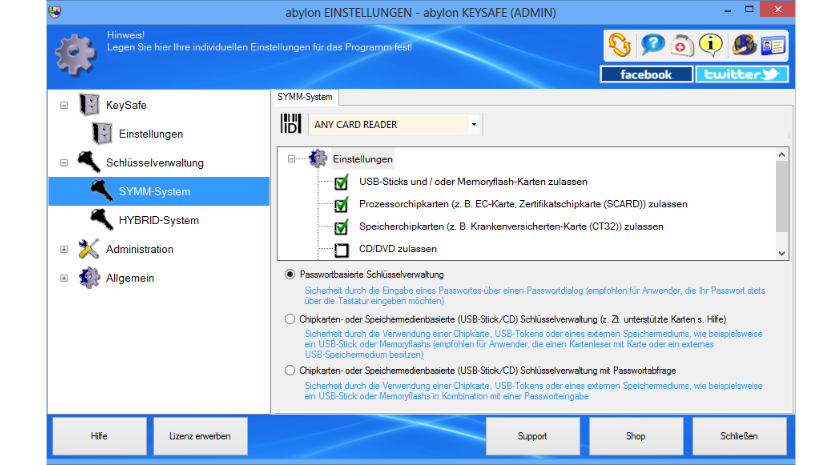Uncheck USB-Sticks und Memoryflash-Karten zulassen
The width and height of the screenshot is (827, 465).
click(340, 182)
